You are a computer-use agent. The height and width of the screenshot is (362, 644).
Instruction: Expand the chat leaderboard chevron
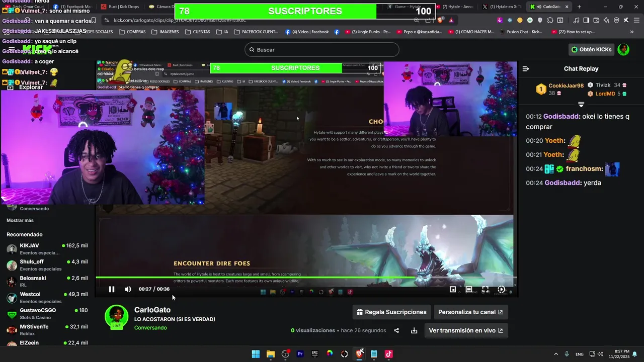pos(581,105)
